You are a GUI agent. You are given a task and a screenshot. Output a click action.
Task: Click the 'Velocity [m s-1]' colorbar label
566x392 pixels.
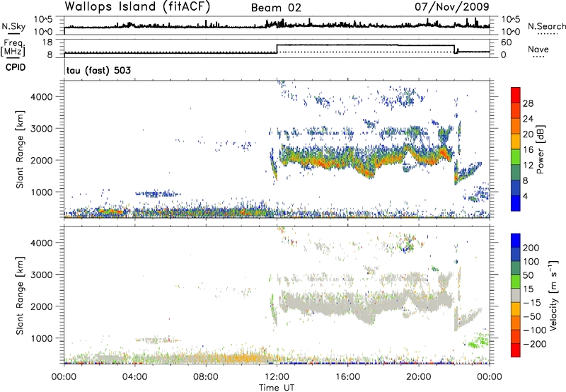point(553,295)
